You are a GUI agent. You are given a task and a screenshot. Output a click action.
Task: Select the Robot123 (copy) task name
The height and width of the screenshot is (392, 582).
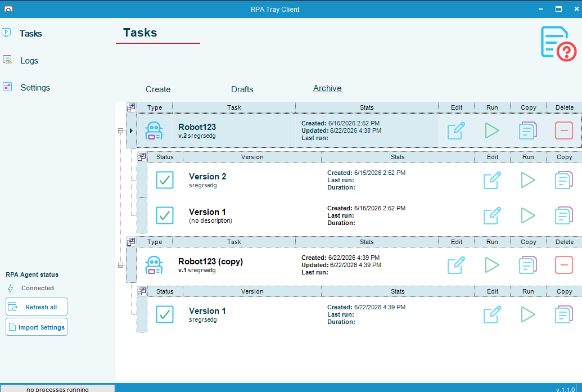pyautogui.click(x=210, y=262)
